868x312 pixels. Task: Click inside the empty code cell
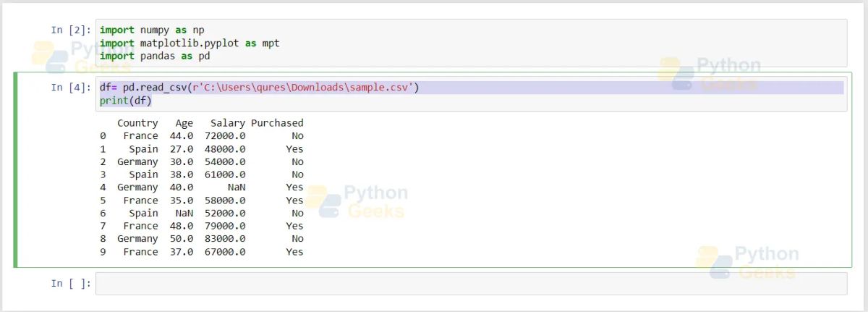click(470, 284)
